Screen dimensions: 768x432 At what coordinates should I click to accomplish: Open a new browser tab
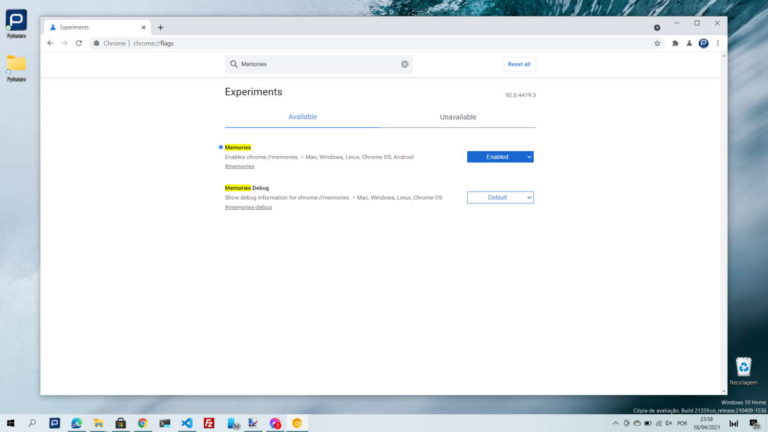click(x=160, y=27)
